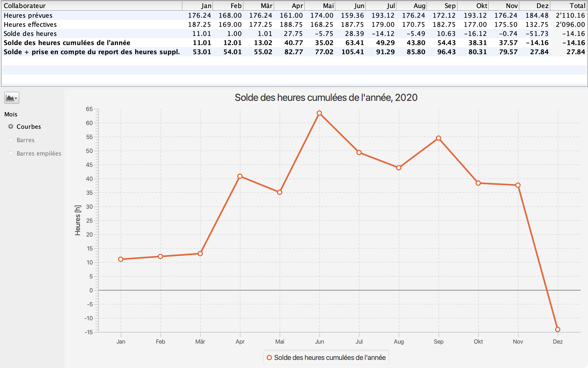This screenshot has height=368, width=588.
Task: Click the December data point on chart
Action: pos(558,329)
